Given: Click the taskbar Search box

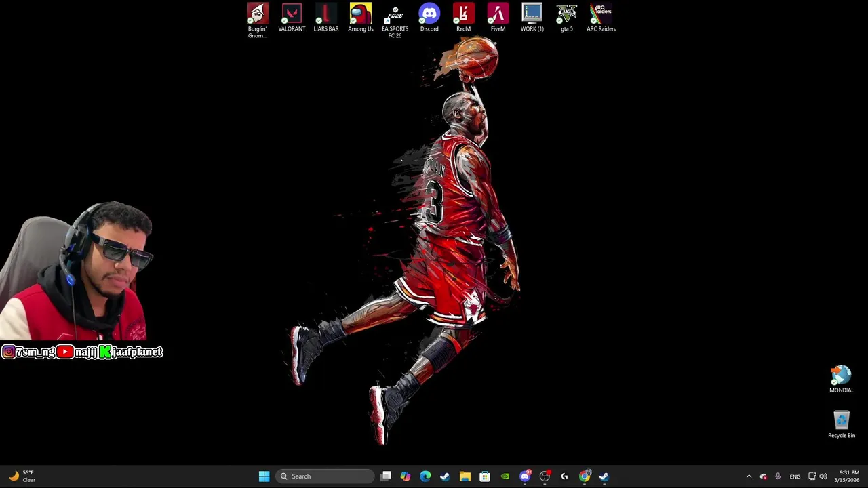Looking at the screenshot, I should (x=325, y=476).
